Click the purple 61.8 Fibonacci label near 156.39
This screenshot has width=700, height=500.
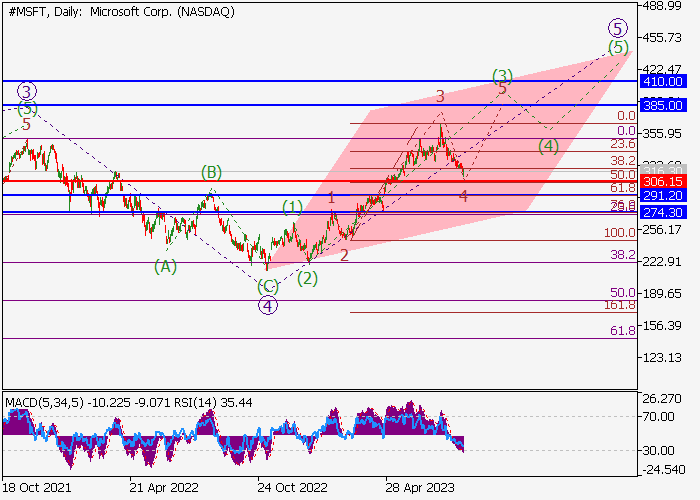[623, 331]
